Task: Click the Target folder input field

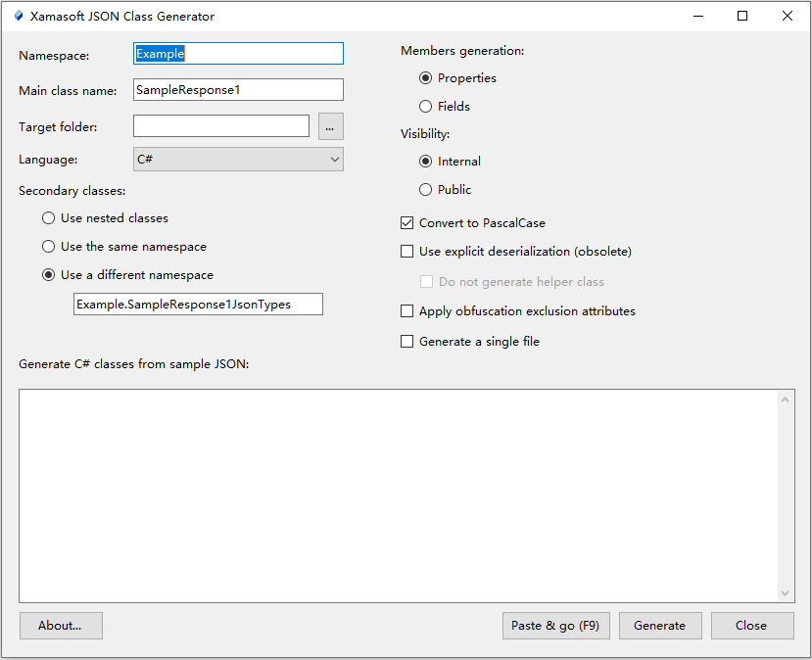Action: (221, 126)
